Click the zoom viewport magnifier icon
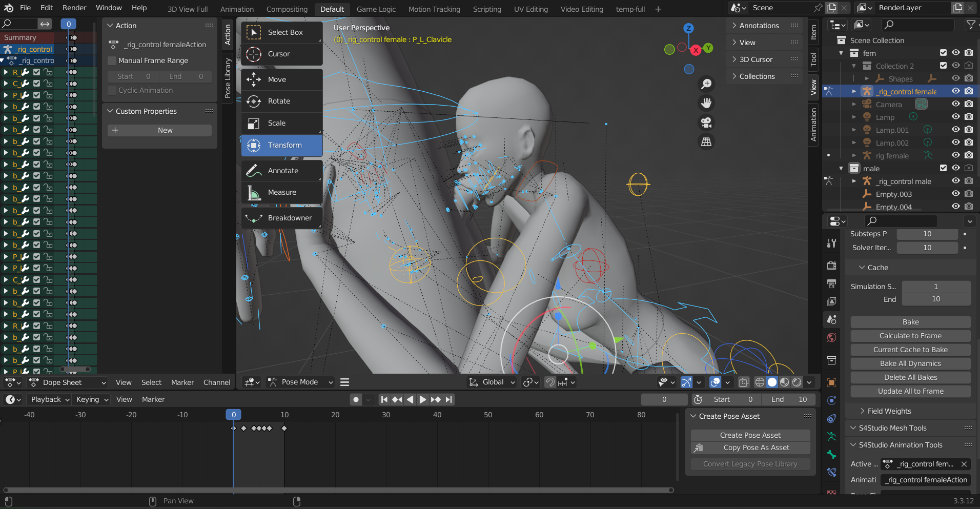This screenshot has height=509, width=980. (x=706, y=84)
